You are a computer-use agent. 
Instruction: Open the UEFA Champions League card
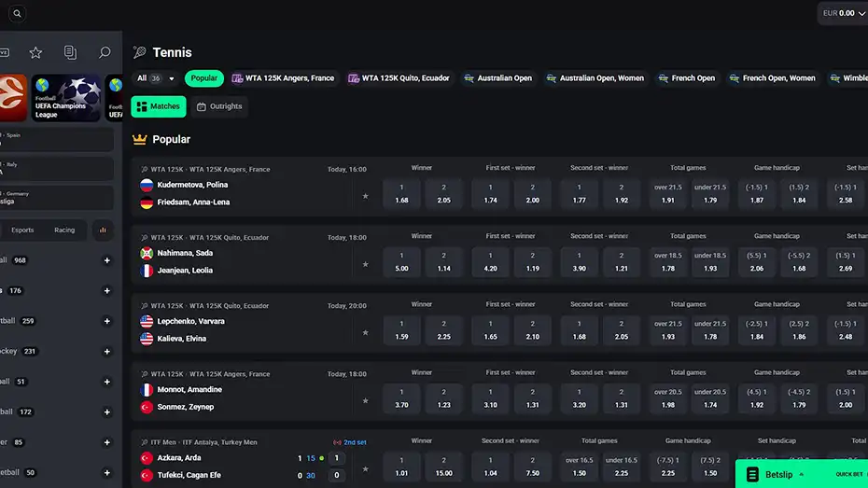point(66,98)
